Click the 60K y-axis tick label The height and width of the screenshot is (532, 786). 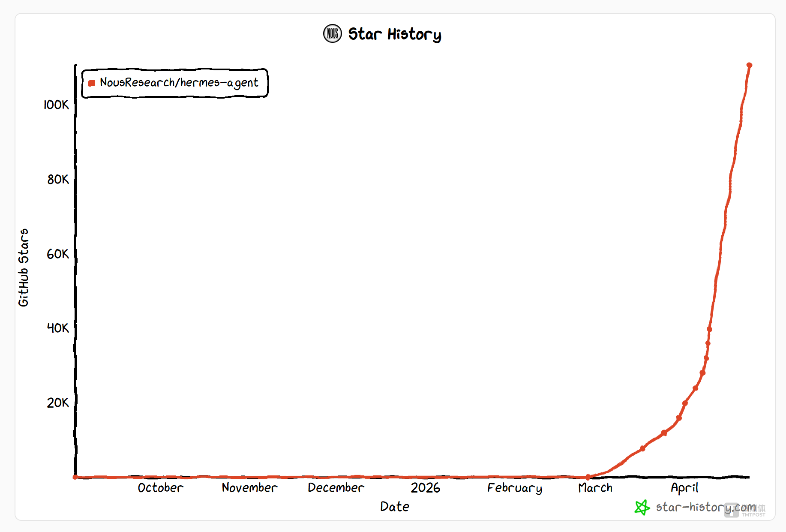(x=58, y=254)
